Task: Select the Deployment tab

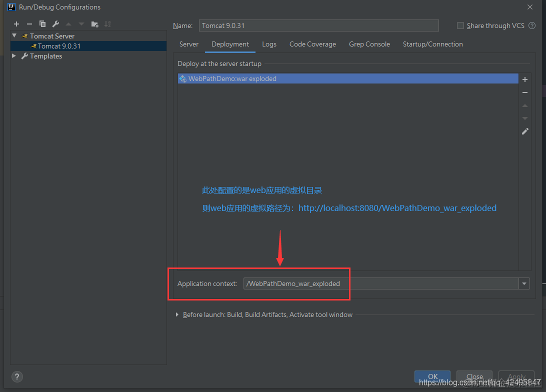Action: coord(230,44)
